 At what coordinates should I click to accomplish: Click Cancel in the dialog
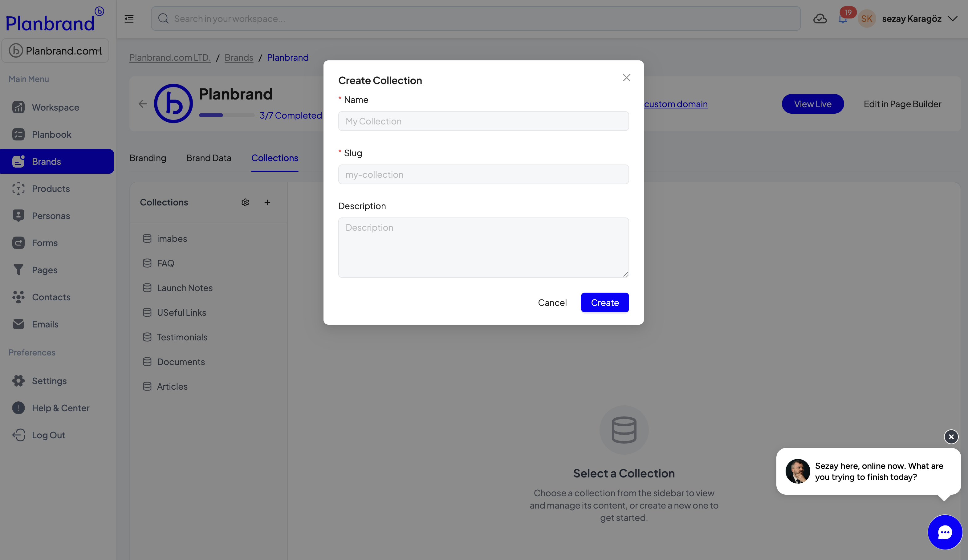tap(552, 303)
